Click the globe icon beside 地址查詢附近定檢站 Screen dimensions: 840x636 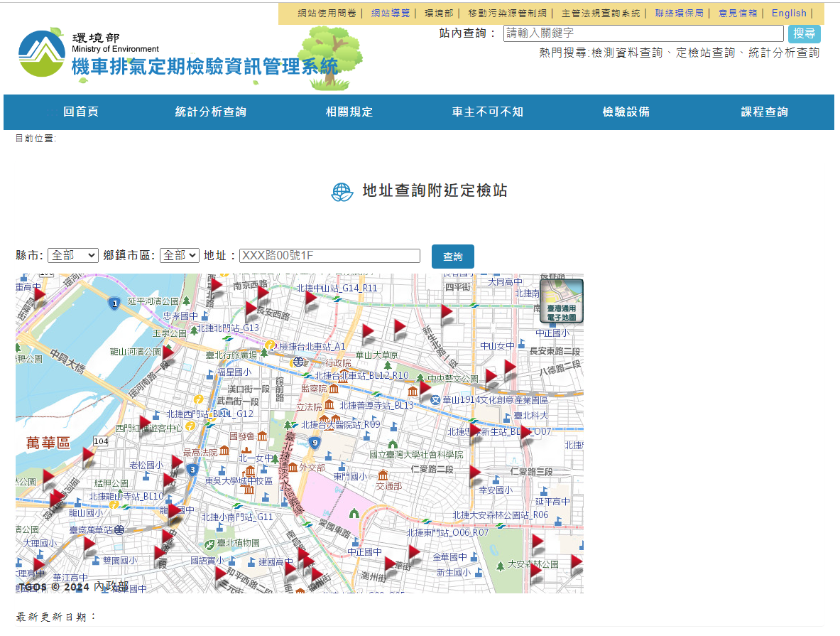click(x=342, y=192)
